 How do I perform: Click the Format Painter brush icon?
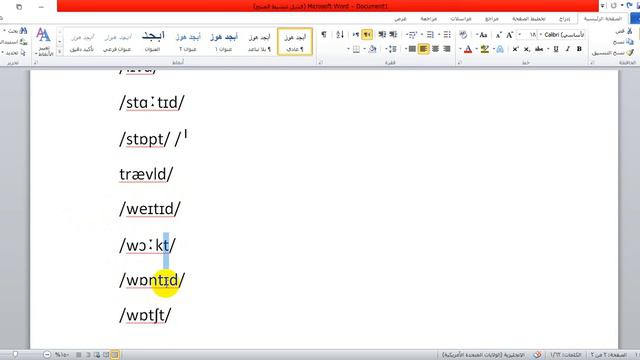point(630,53)
